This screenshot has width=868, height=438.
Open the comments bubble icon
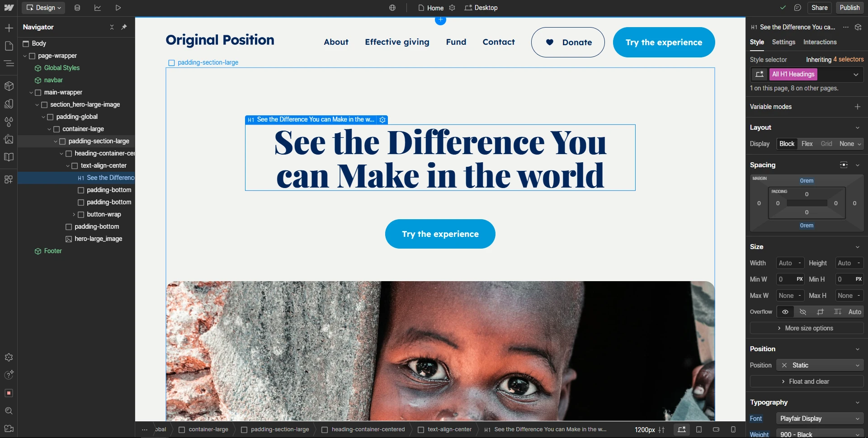(x=797, y=8)
